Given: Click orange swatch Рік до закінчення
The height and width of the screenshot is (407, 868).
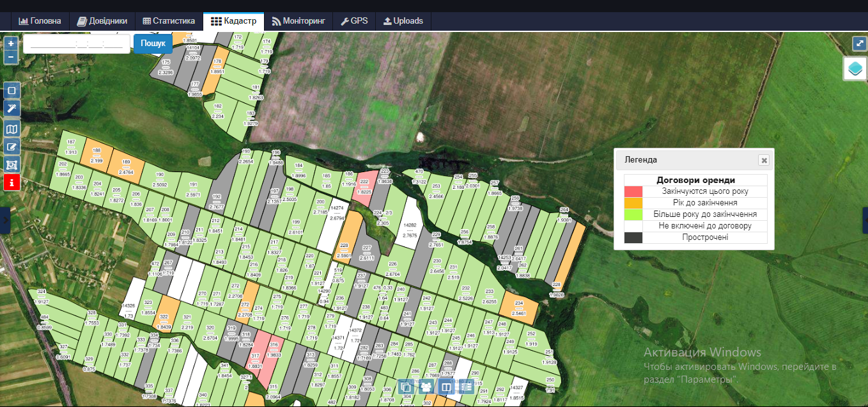Looking at the screenshot, I should click(x=633, y=203).
